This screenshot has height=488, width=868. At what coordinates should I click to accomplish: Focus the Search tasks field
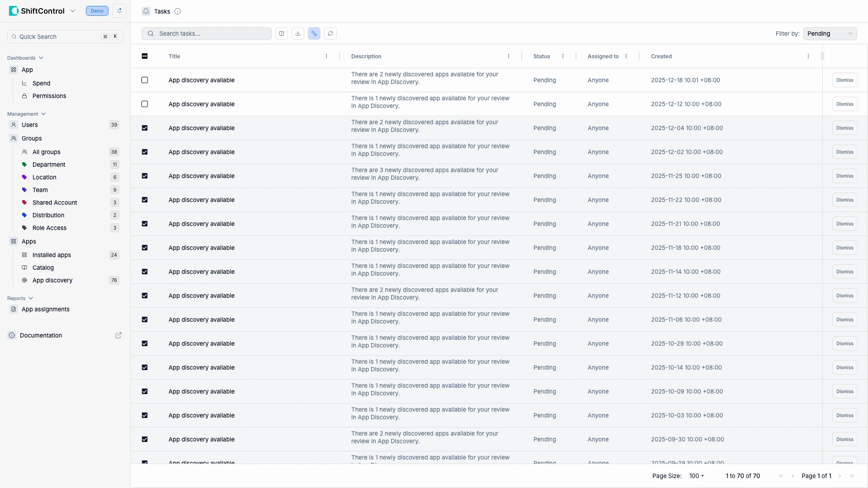(x=207, y=33)
